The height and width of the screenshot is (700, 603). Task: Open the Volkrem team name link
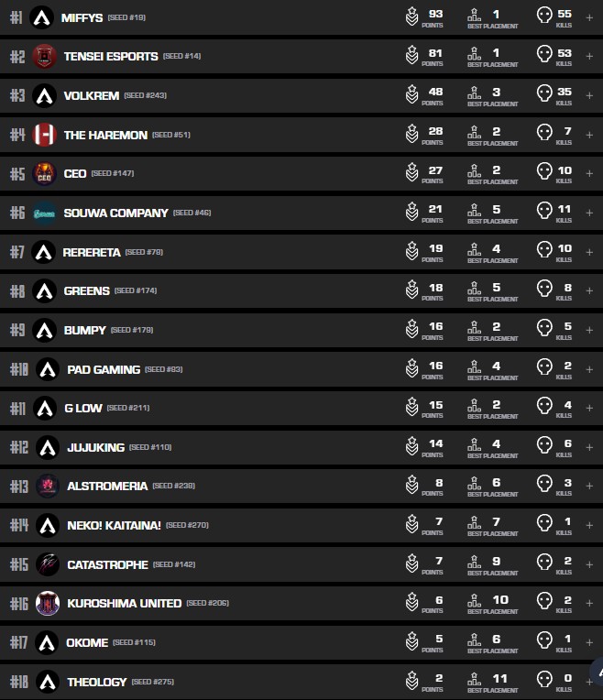[90, 95]
